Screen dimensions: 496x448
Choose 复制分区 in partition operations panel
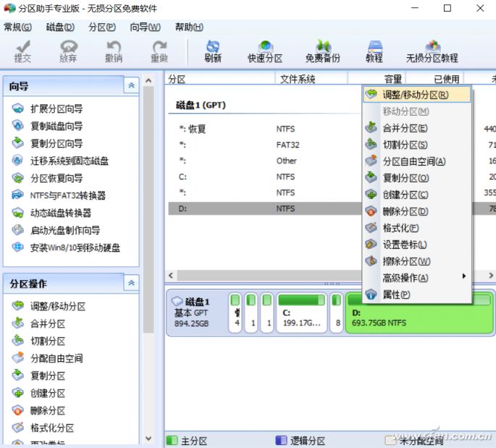coord(38,376)
